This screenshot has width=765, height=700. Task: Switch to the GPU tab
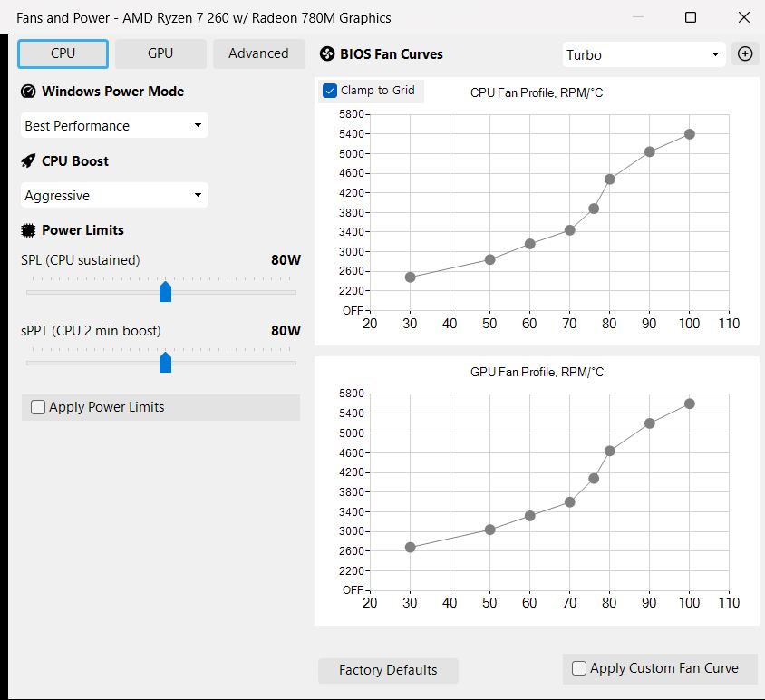point(160,53)
